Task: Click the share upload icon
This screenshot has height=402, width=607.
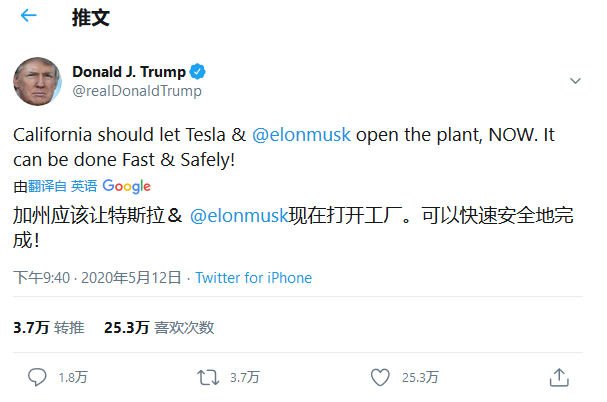Action: 560,377
